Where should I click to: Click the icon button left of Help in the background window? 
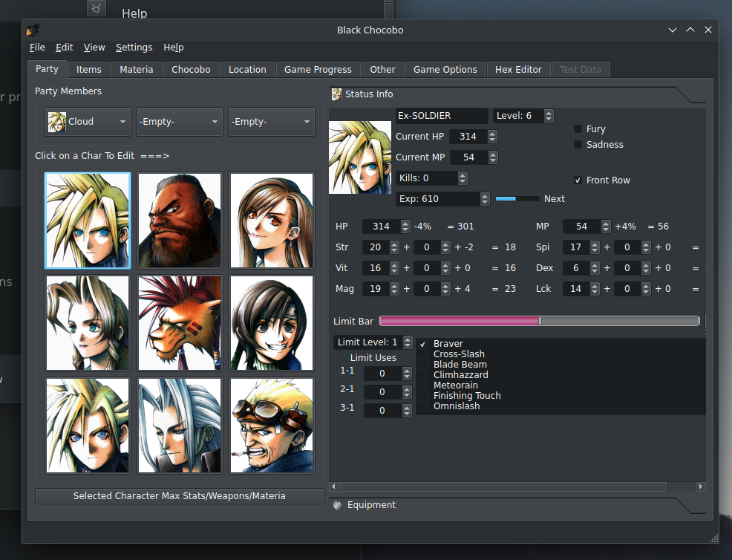point(97,8)
